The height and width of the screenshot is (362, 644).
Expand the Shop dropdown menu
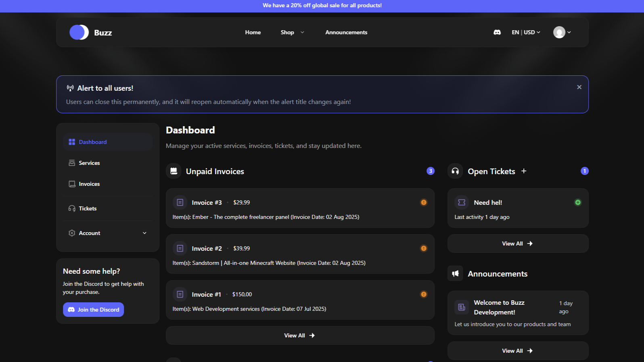point(292,32)
